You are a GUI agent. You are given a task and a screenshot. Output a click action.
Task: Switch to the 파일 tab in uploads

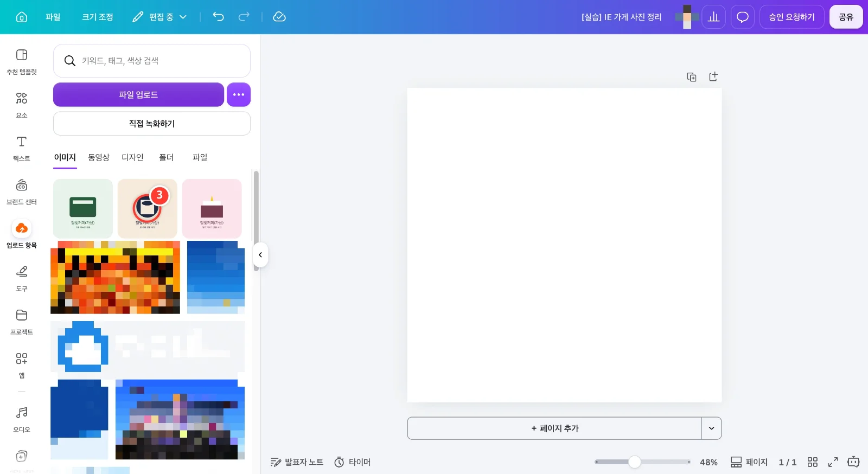coord(200,157)
